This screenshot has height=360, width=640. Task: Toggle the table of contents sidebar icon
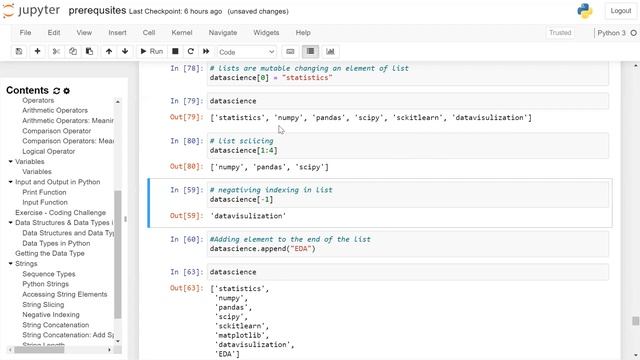point(310,51)
